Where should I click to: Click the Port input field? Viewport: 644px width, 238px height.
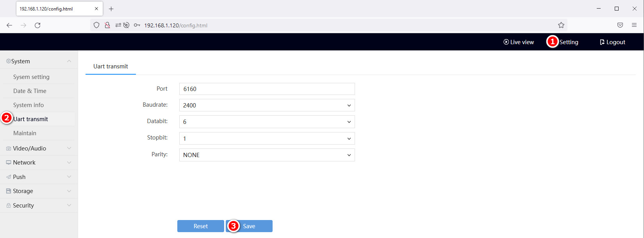(267, 89)
